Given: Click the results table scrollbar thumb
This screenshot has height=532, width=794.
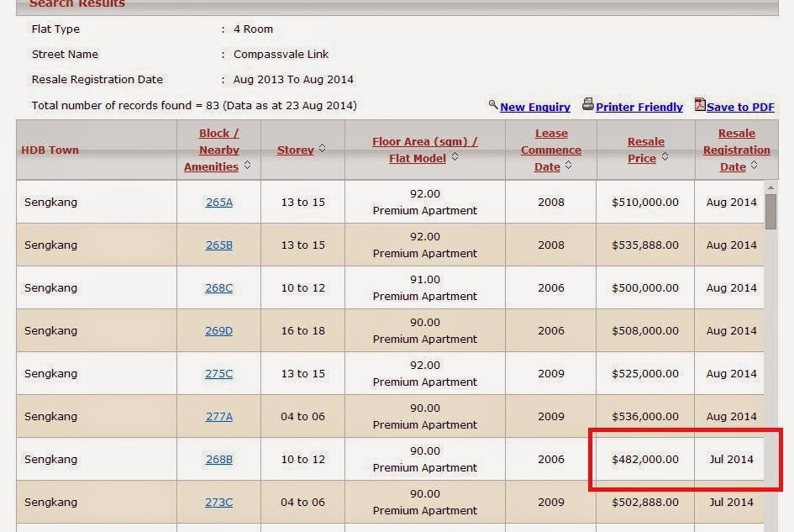Looking at the screenshot, I should pos(770,212).
